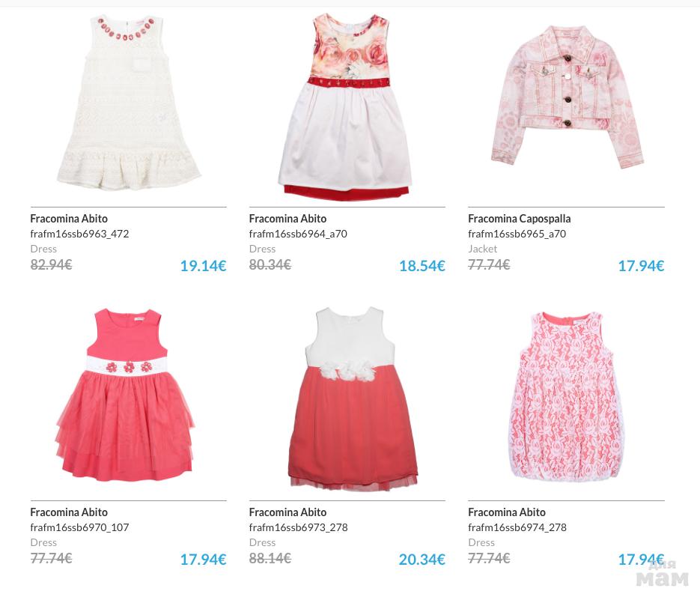Click the 20.34€ sale price
The height and width of the screenshot is (597, 700).
pos(422,560)
